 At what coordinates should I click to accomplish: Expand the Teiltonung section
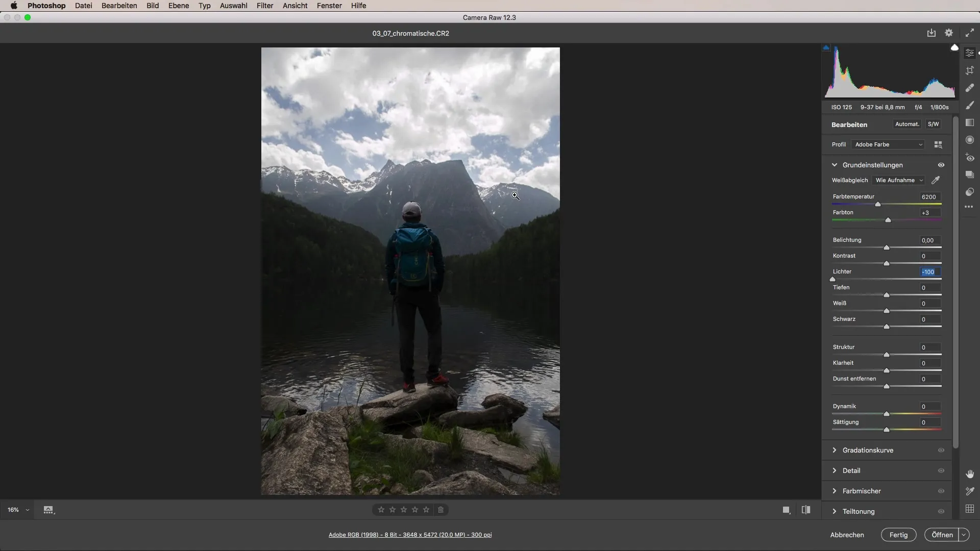click(835, 511)
